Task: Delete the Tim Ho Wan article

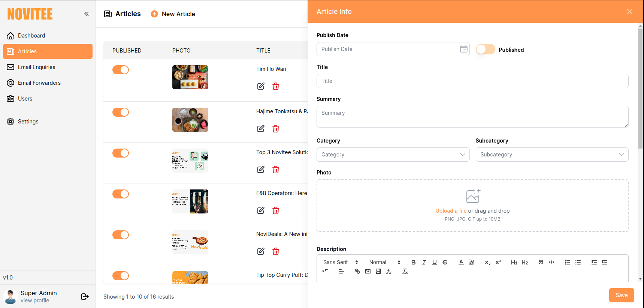Action: coord(276,86)
